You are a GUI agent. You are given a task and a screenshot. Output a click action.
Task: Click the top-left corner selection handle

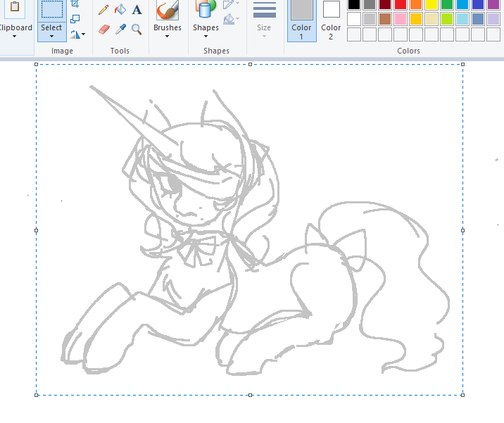coord(37,65)
